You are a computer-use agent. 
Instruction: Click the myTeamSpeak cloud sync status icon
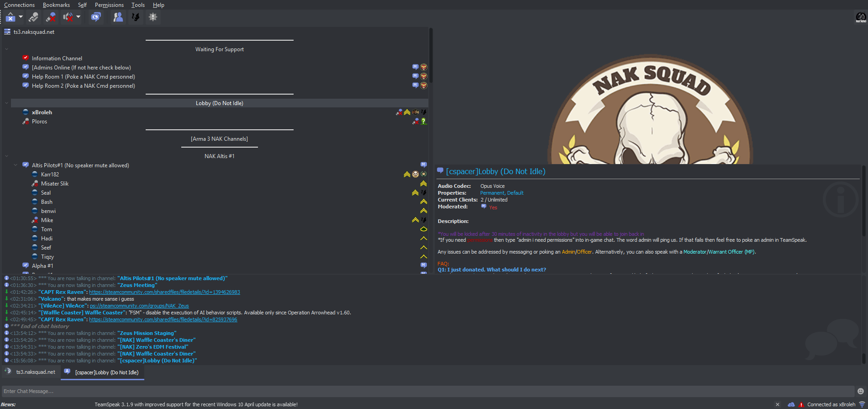791,404
